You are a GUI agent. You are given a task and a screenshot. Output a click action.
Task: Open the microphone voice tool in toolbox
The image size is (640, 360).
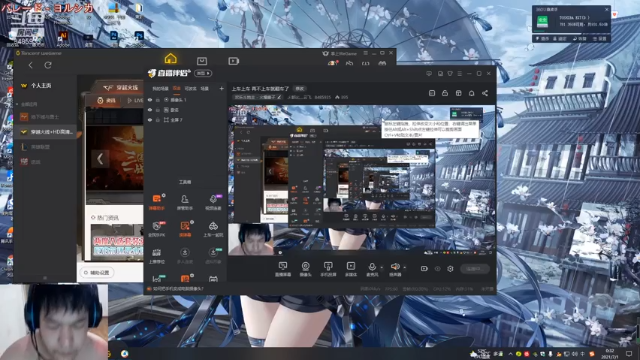[x=213, y=202]
